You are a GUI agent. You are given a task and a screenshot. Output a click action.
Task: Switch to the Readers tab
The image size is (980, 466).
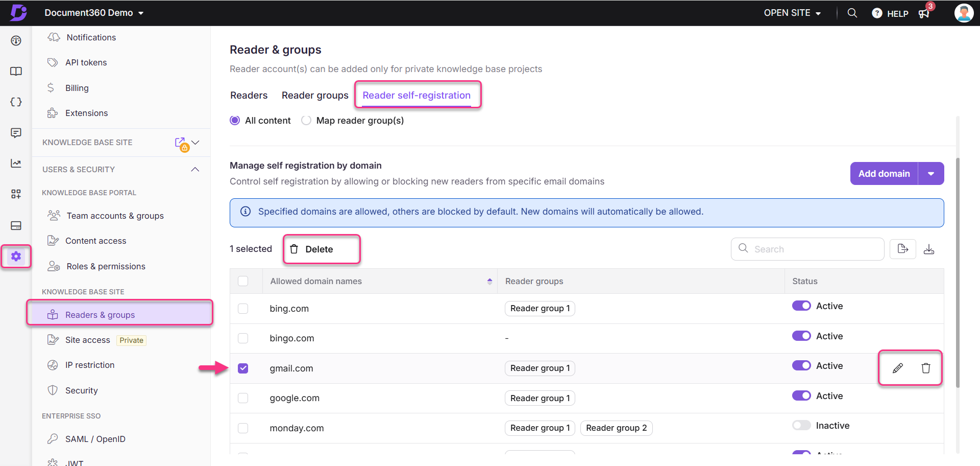(249, 95)
